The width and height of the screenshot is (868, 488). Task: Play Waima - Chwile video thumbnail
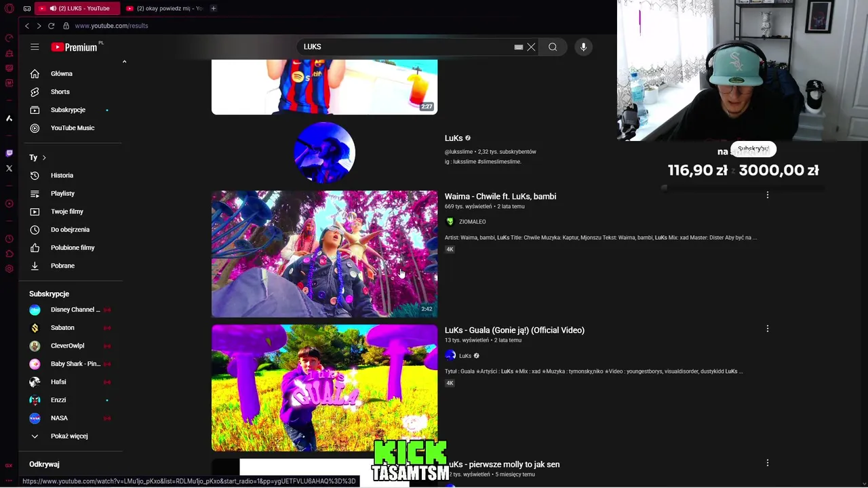[324, 253]
